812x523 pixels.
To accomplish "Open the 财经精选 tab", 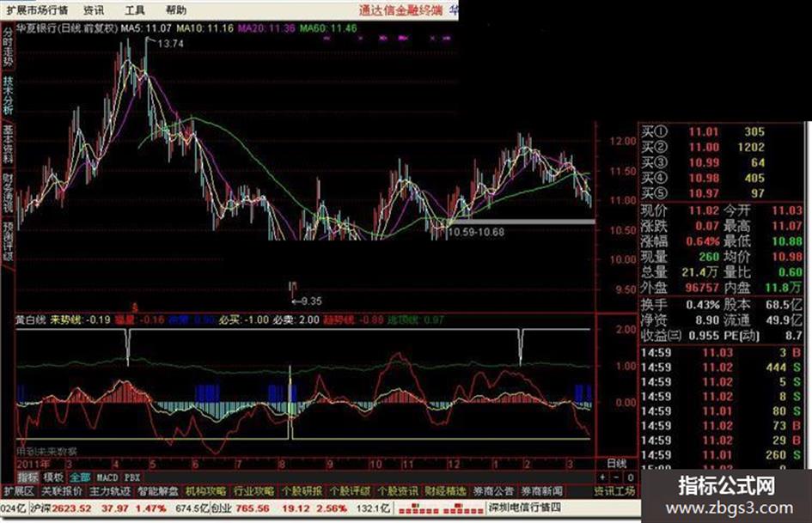I will pos(445,491).
